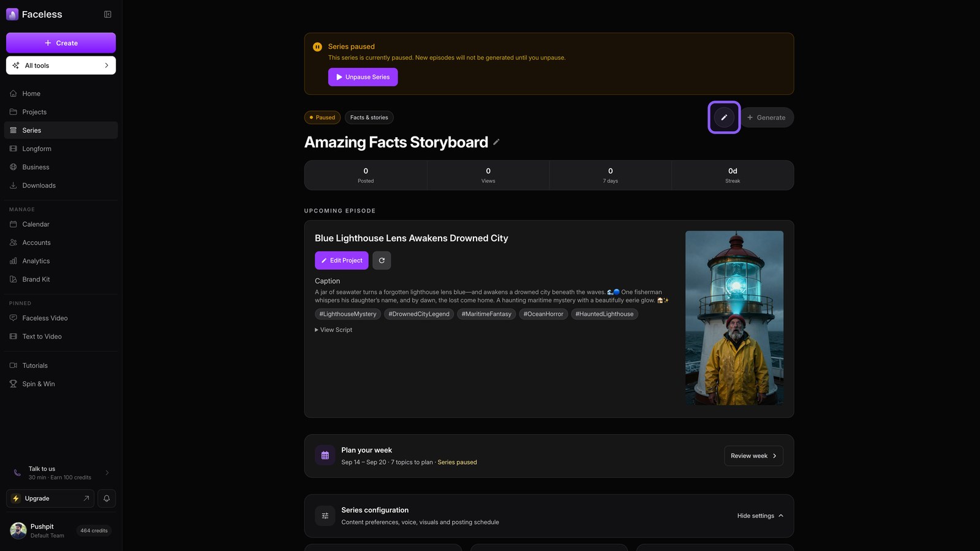Open pinned Text to Video tool
This screenshot has width=980, height=551.
tap(61, 337)
